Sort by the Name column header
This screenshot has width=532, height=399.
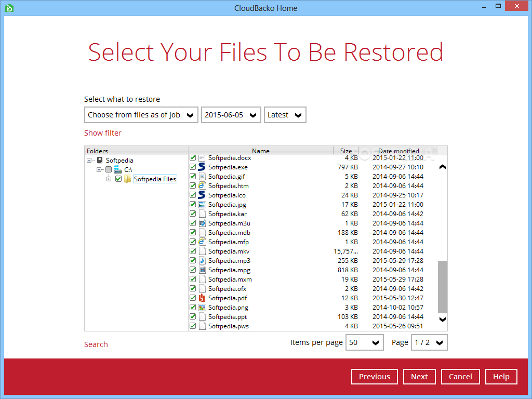[x=261, y=151]
